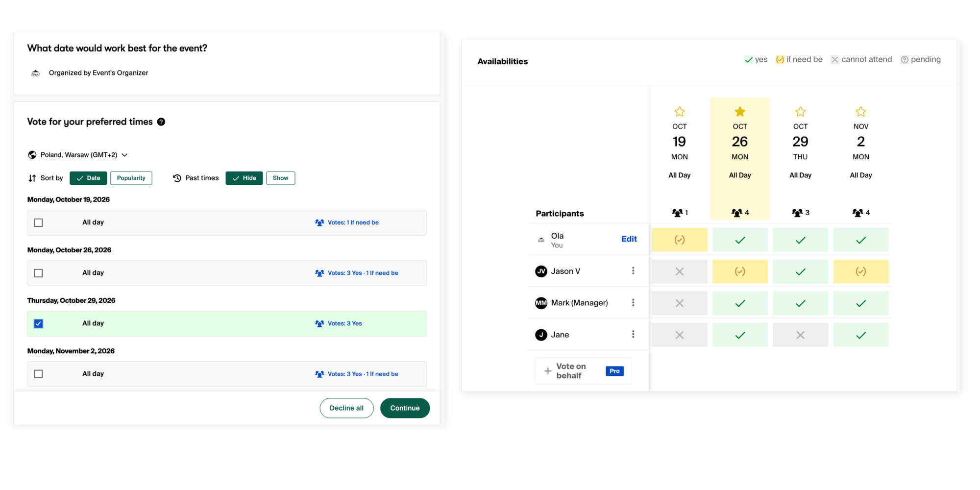Star the Nov 2 date column
This screenshot has width=980, height=490.
(x=861, y=112)
